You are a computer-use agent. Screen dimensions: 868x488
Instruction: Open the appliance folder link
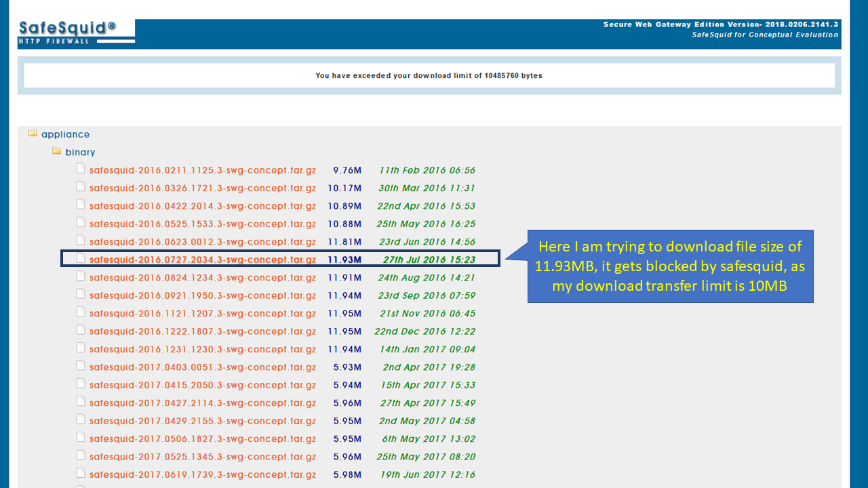tap(65, 134)
